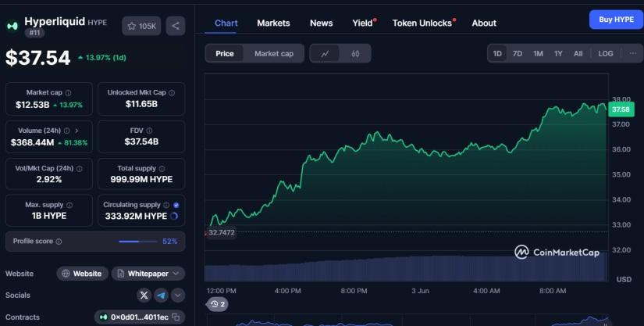Click the Profile score info icon
Screen dimensions: 644x326
coord(59,242)
